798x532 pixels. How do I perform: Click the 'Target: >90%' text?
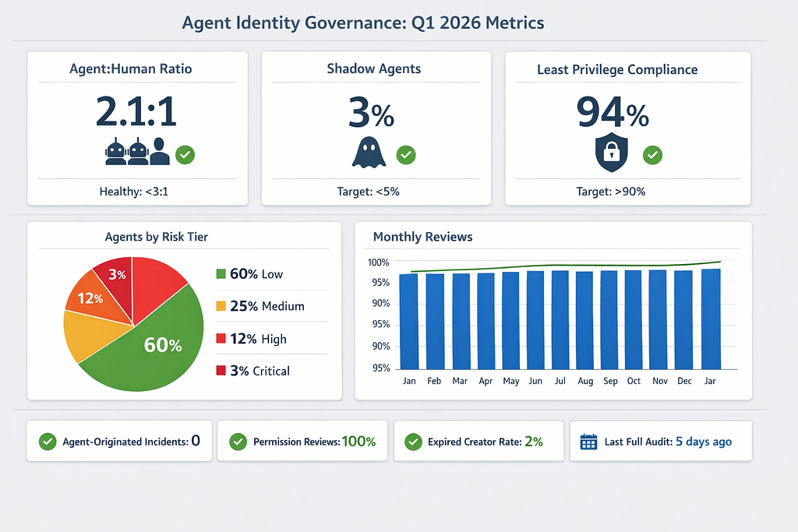(x=611, y=192)
